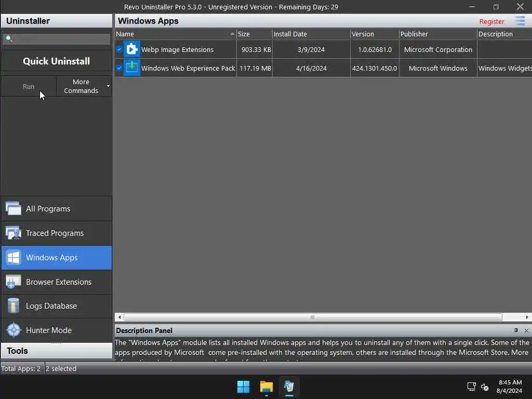Open the hamburger menu icon near Register
532x399 pixels.
click(520, 21)
